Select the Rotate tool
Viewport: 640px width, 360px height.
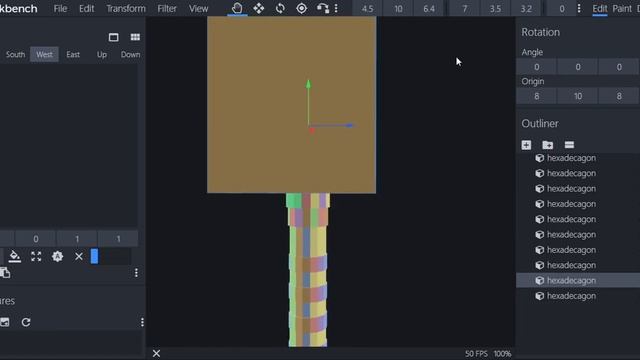point(280,8)
